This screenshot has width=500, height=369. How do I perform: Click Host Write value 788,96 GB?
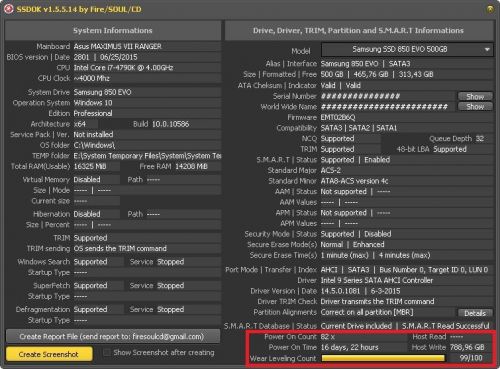(x=467, y=347)
